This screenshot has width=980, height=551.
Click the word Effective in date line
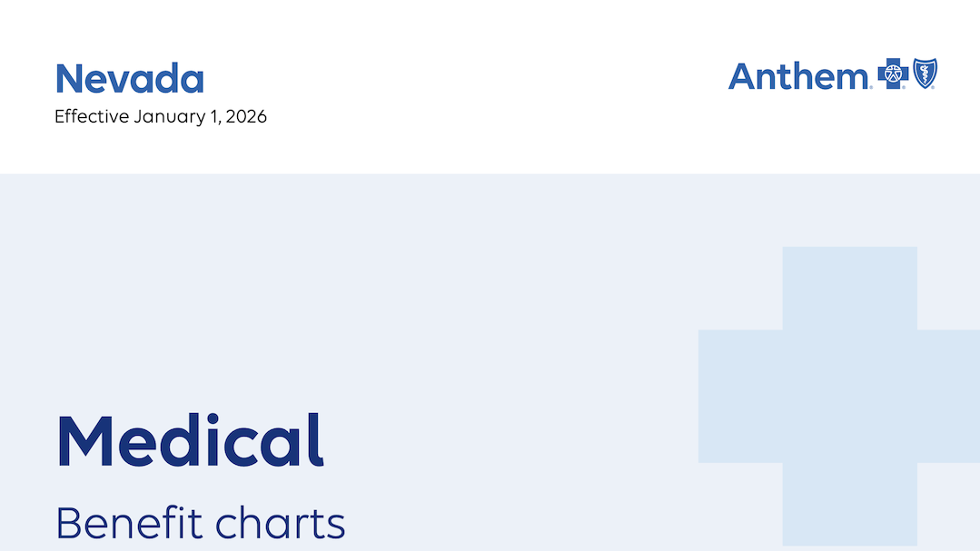92,116
